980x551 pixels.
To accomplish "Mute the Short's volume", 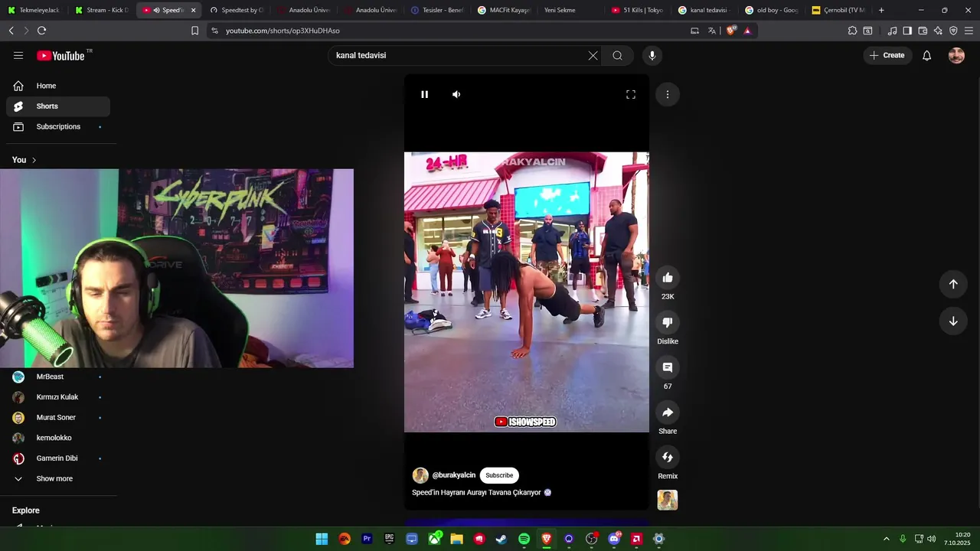I will pos(456,94).
